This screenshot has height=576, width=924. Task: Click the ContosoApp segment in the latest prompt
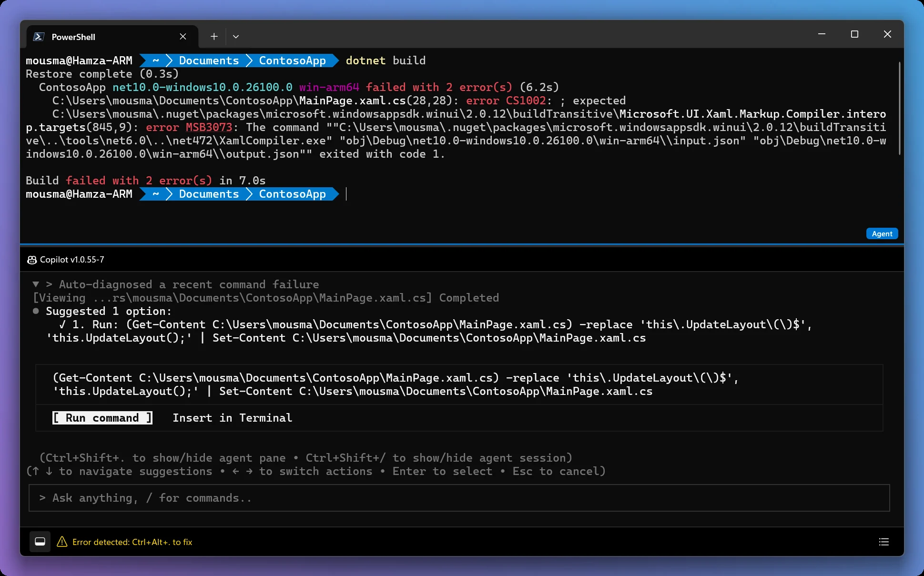tap(292, 194)
